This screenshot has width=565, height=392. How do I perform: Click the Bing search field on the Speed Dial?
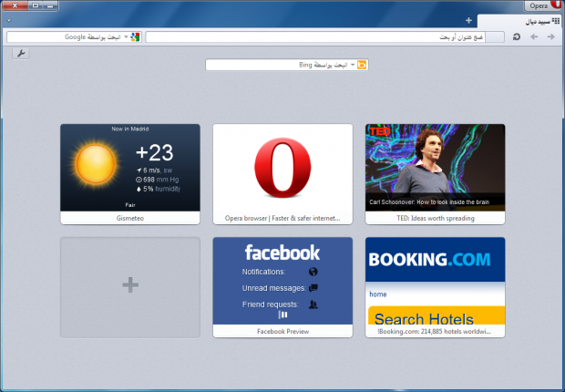[287, 65]
